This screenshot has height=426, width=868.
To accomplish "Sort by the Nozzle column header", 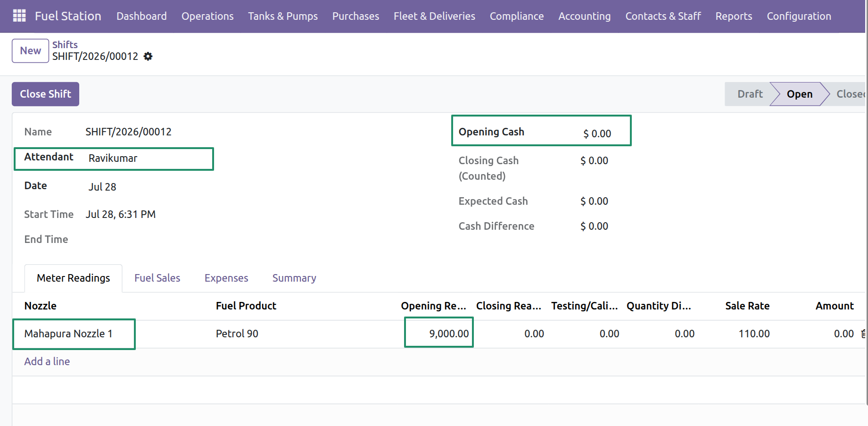I will (x=41, y=306).
